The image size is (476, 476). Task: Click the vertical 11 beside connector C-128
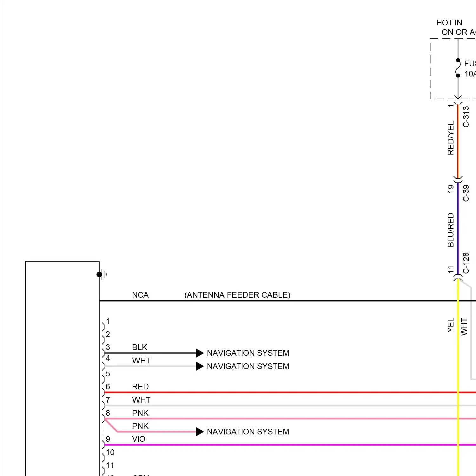tap(451, 269)
